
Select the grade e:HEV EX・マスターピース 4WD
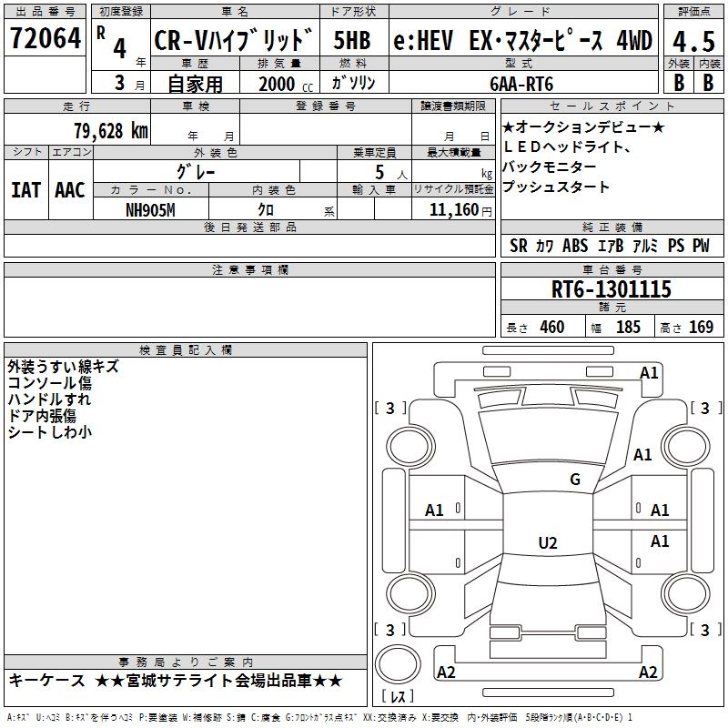[x=522, y=40]
